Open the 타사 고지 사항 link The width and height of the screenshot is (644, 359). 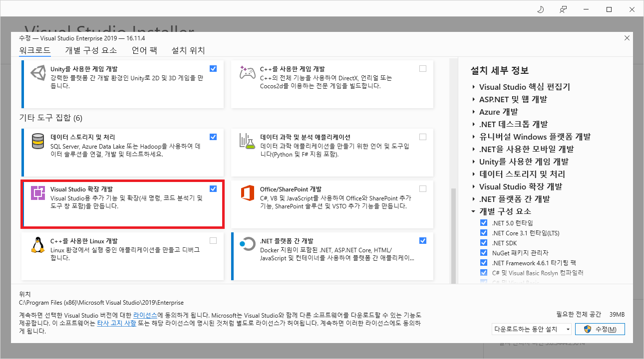pos(116,323)
